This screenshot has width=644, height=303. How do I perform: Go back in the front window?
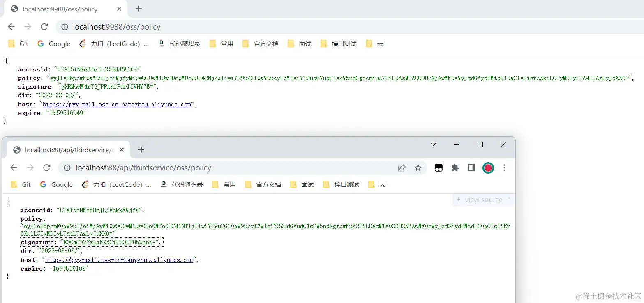pos(14,168)
